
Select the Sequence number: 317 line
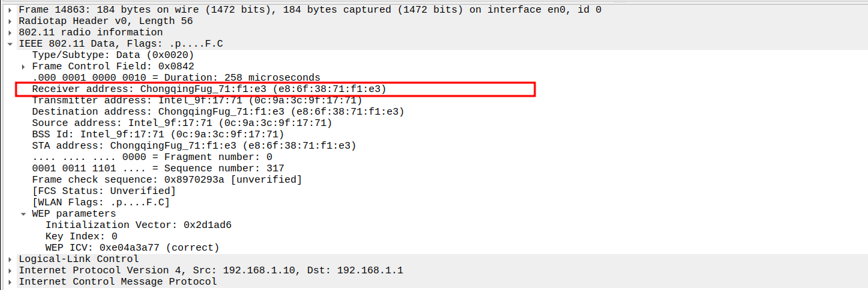pyautogui.click(x=158, y=168)
